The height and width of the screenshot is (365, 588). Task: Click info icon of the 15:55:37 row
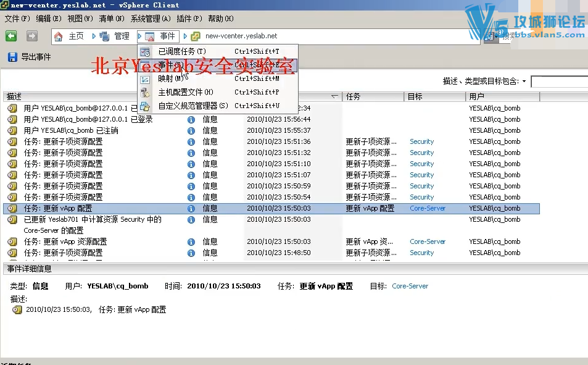pos(191,131)
